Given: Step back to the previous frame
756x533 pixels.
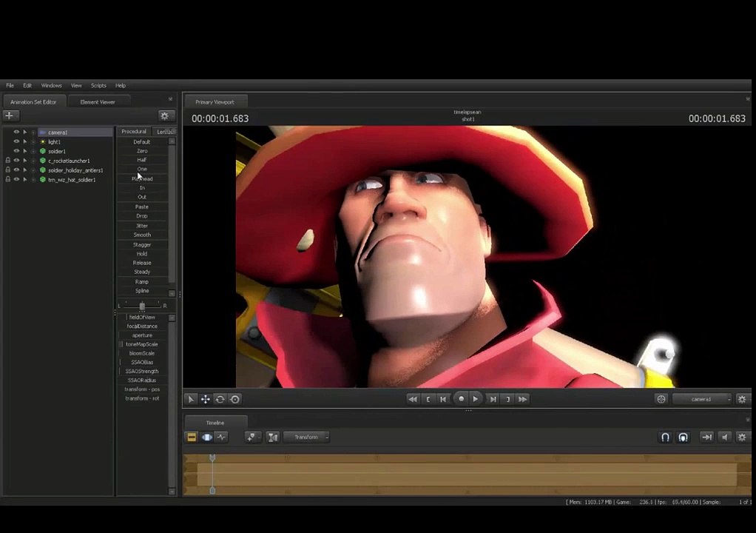Looking at the screenshot, I should click(x=443, y=400).
